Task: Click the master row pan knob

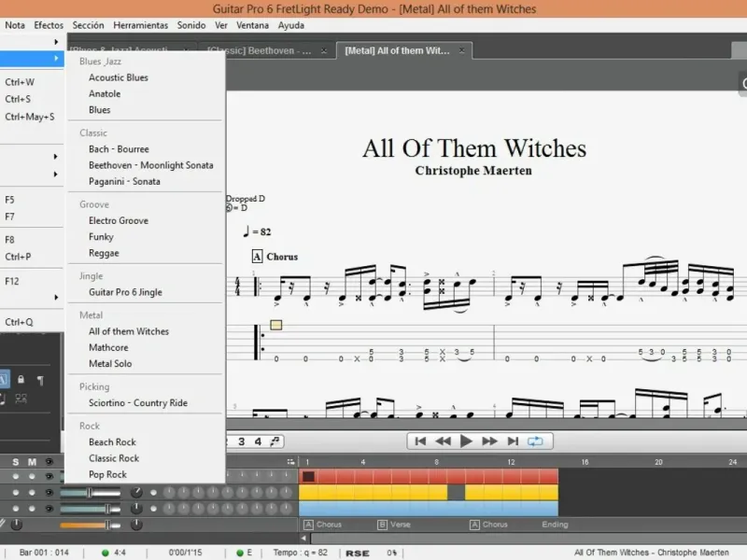Action: point(136,525)
